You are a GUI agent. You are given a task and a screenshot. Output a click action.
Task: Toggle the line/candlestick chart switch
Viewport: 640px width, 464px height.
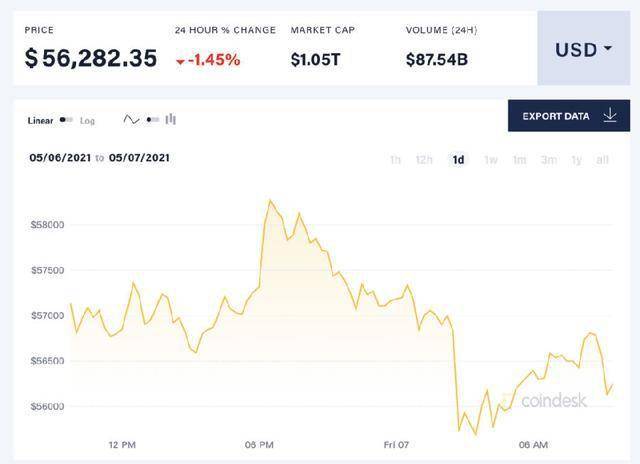point(153,120)
